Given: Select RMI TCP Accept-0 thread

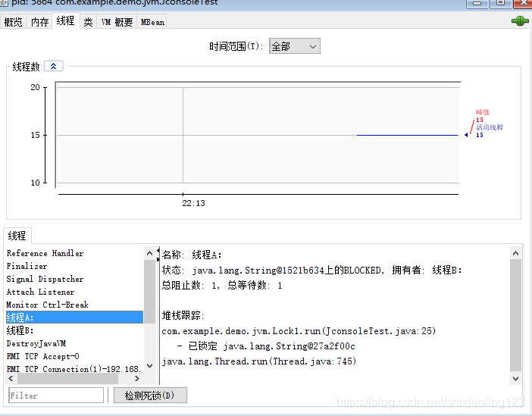Looking at the screenshot, I should click(x=74, y=356).
